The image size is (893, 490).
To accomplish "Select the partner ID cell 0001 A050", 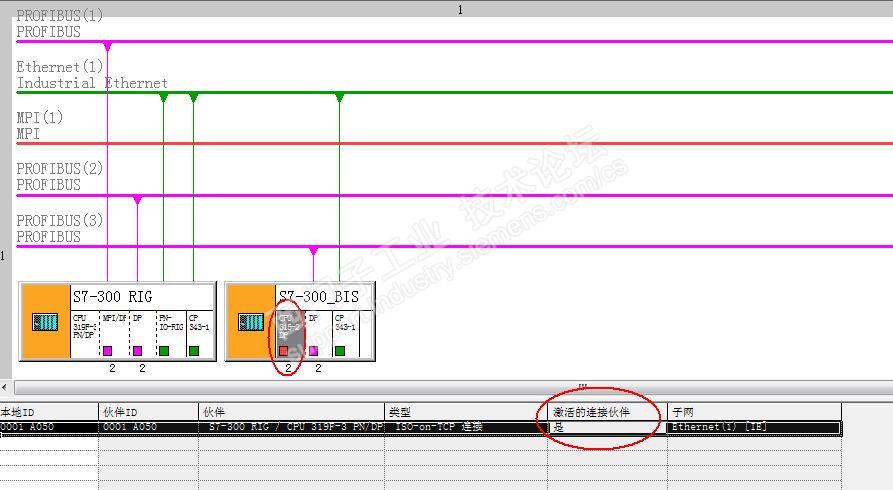I will [x=149, y=427].
